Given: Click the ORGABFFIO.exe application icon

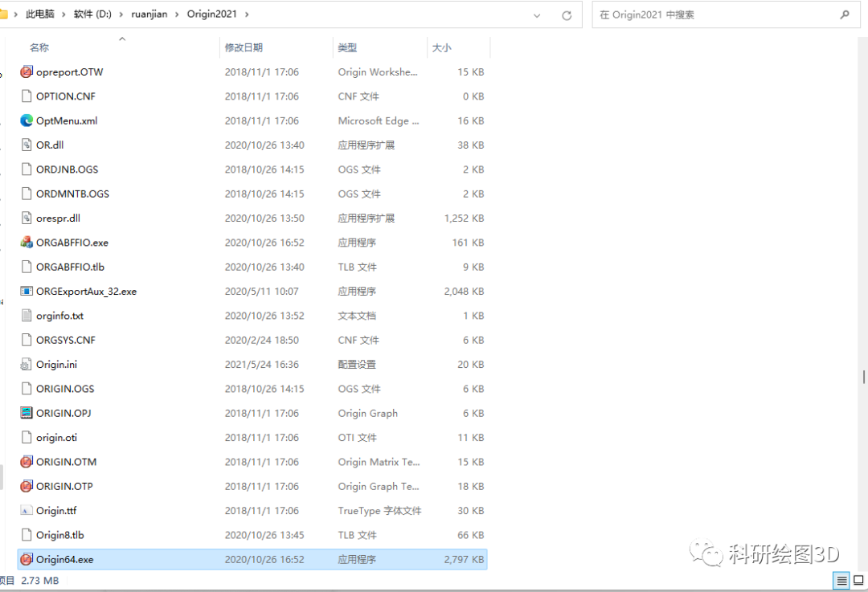Looking at the screenshot, I should point(26,243).
